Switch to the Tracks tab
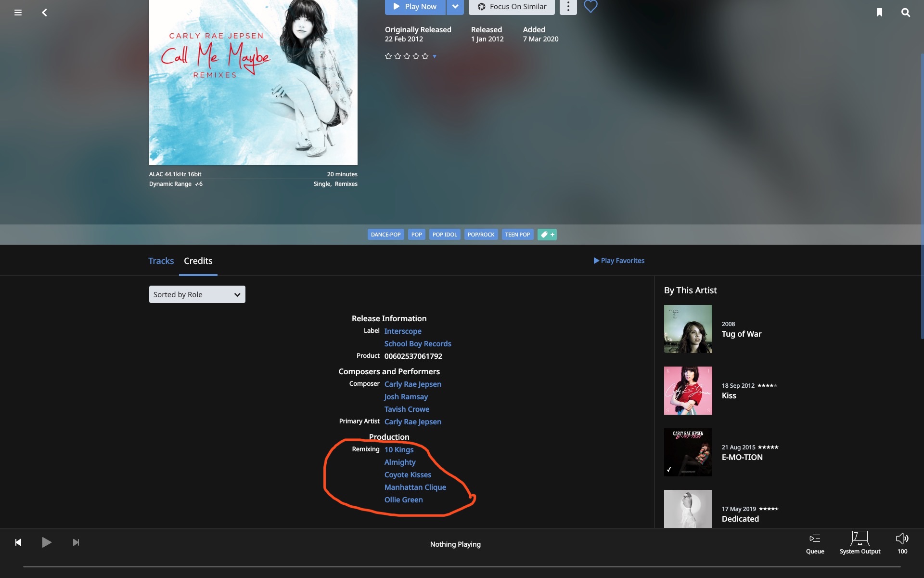The width and height of the screenshot is (924, 578). pyautogui.click(x=161, y=261)
